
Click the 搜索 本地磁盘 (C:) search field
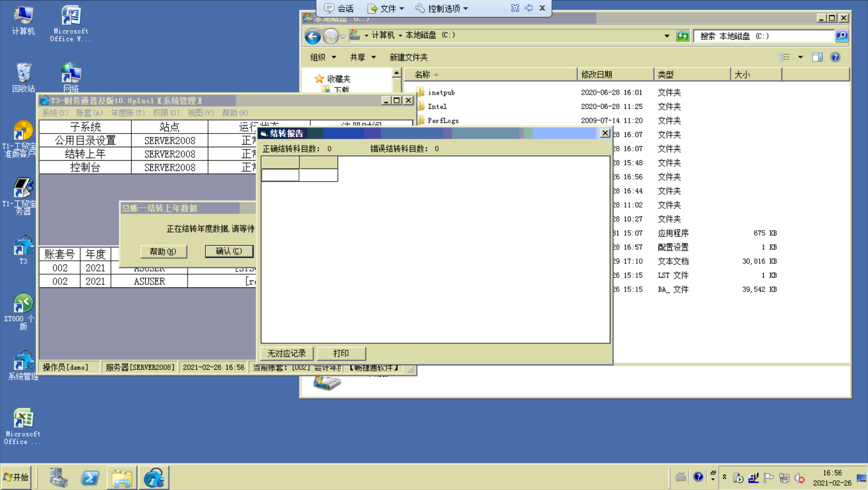tap(764, 36)
